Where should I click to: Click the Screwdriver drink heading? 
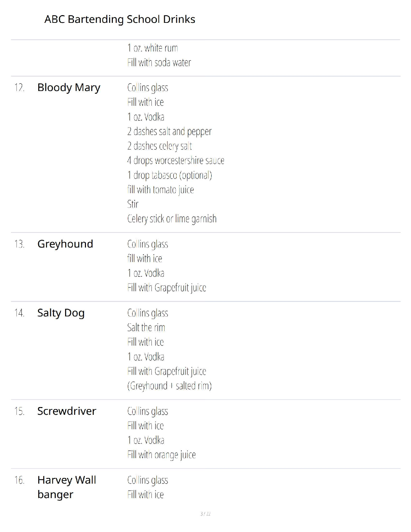[x=66, y=411]
